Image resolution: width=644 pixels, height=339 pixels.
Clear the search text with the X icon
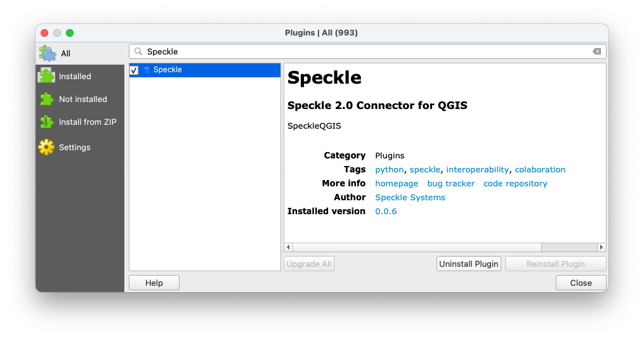tap(597, 51)
